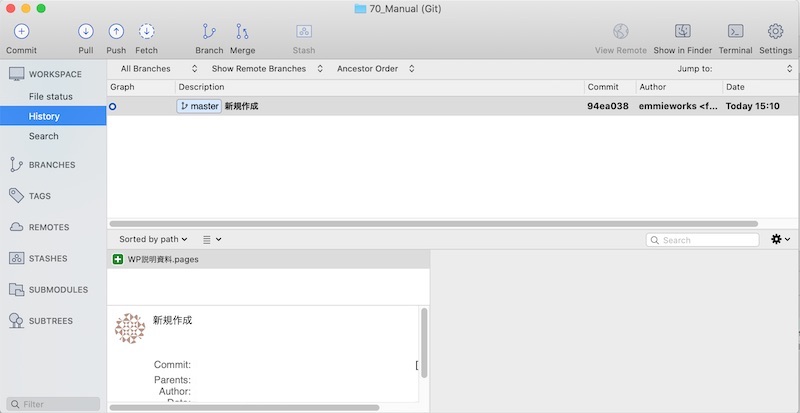
Task: Open Settings gear in toolbar
Action: pyautogui.click(x=776, y=32)
